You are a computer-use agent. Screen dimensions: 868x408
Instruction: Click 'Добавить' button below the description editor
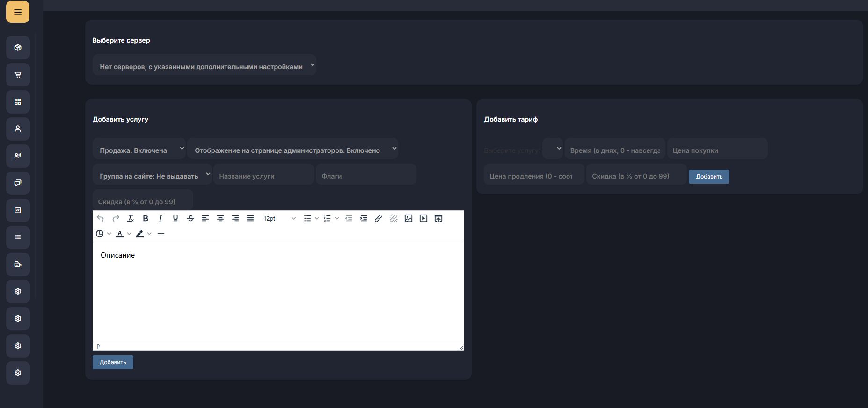(113, 362)
